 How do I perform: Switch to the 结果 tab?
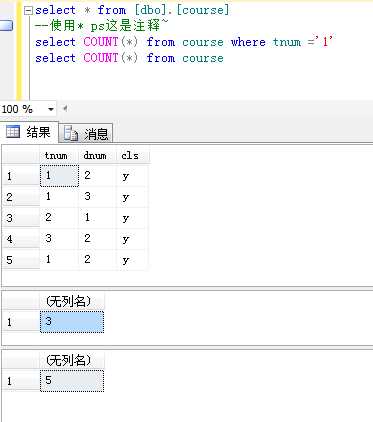29,132
